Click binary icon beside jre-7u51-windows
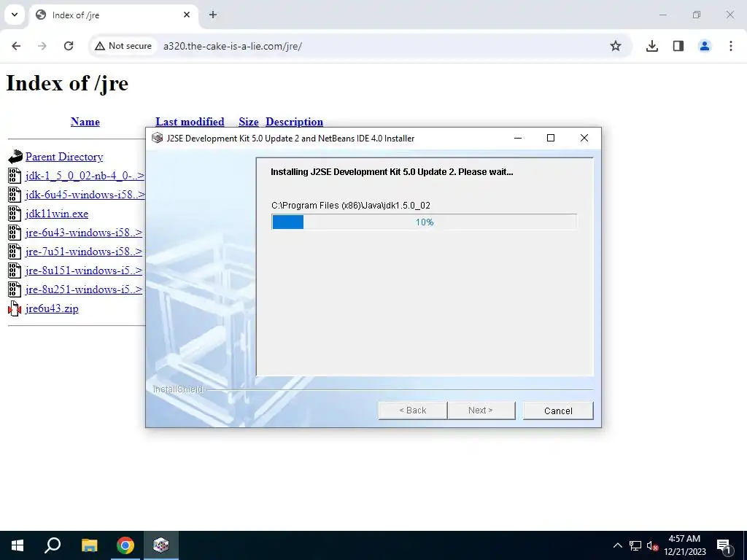The width and height of the screenshot is (747, 560). [15, 252]
